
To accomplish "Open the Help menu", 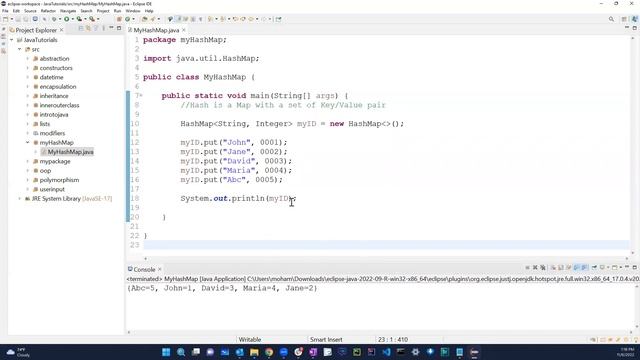I will [x=149, y=11].
